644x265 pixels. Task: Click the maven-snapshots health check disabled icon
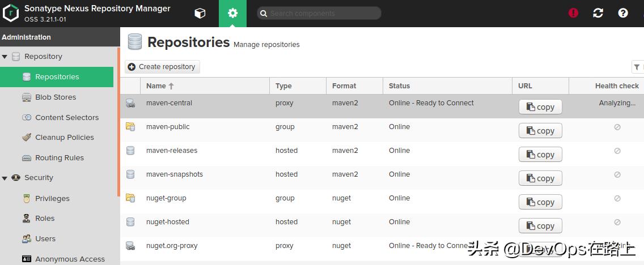(x=617, y=175)
